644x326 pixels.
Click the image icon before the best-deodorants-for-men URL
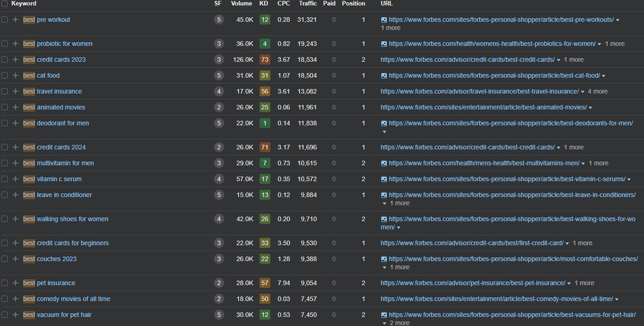(x=384, y=123)
